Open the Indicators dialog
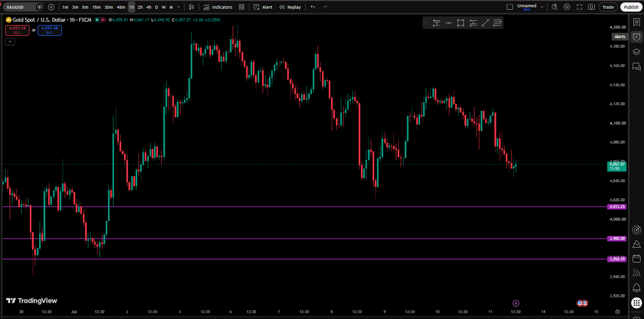The image size is (644, 319). tap(218, 7)
